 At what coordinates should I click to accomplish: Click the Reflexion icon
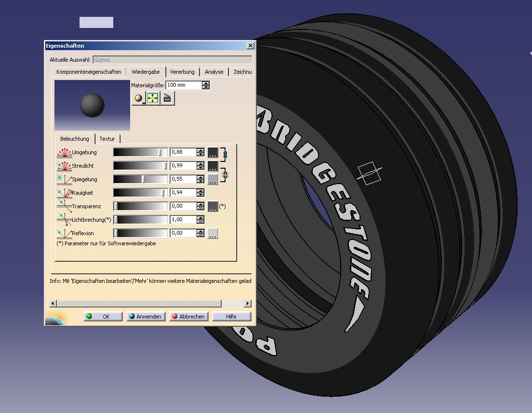click(x=64, y=233)
